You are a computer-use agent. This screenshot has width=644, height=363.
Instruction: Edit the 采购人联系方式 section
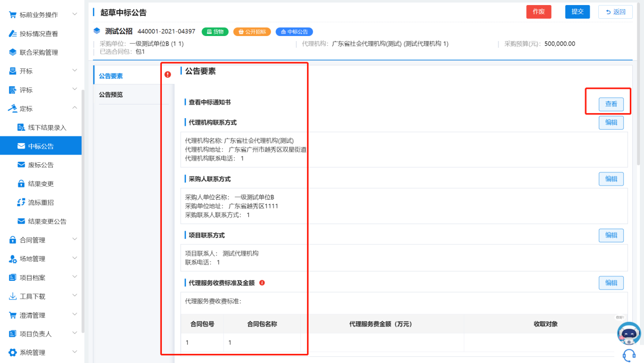click(611, 179)
